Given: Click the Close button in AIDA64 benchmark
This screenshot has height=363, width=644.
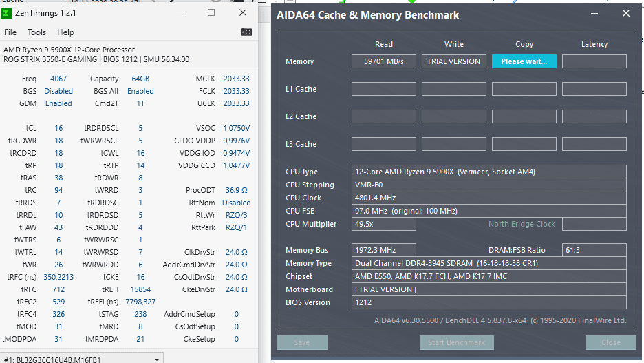Looking at the screenshot, I should (611, 342).
